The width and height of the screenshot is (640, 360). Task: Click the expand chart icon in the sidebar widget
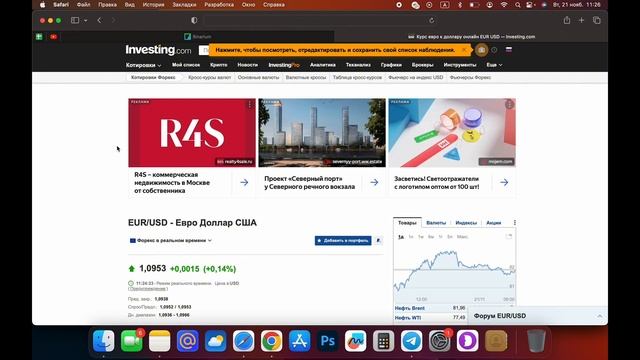point(509,236)
